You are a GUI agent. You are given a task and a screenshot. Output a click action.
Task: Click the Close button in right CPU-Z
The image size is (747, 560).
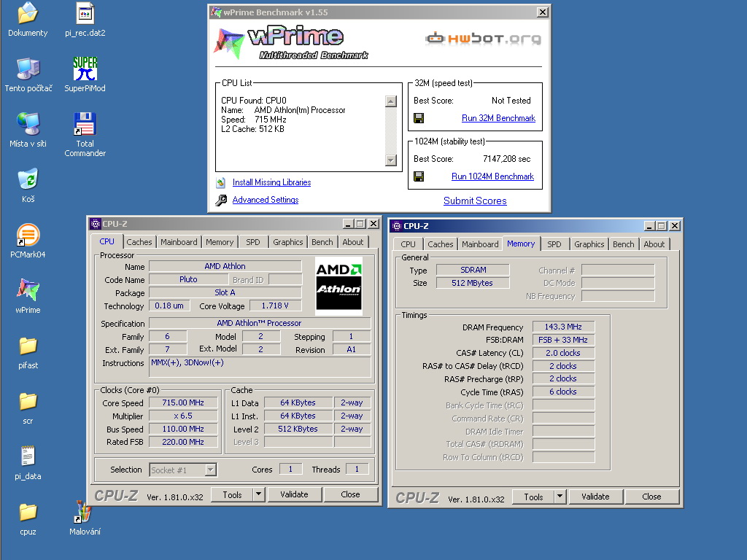point(651,497)
